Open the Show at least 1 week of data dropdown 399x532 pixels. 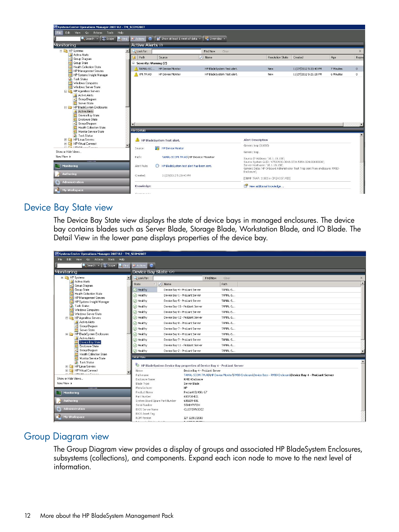(x=199, y=39)
